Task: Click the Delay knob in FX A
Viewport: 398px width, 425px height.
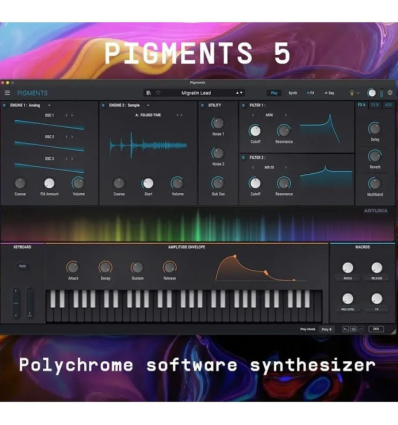Action: 375,128
